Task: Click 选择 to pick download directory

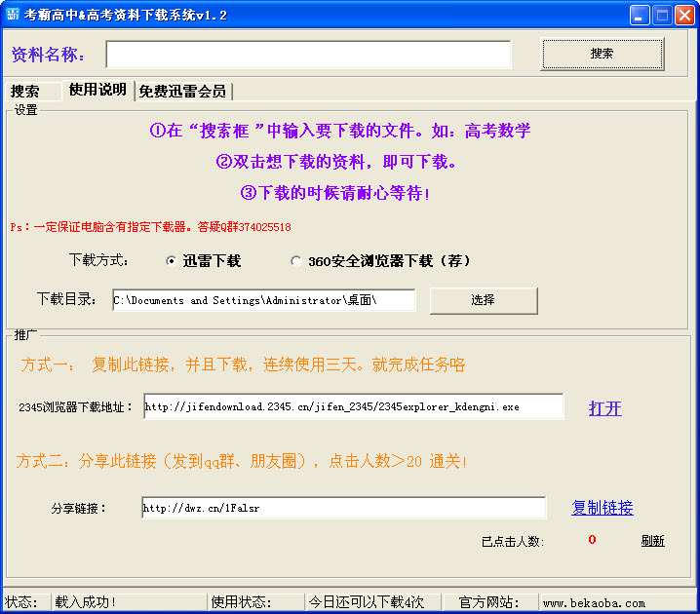Action: coord(483,300)
